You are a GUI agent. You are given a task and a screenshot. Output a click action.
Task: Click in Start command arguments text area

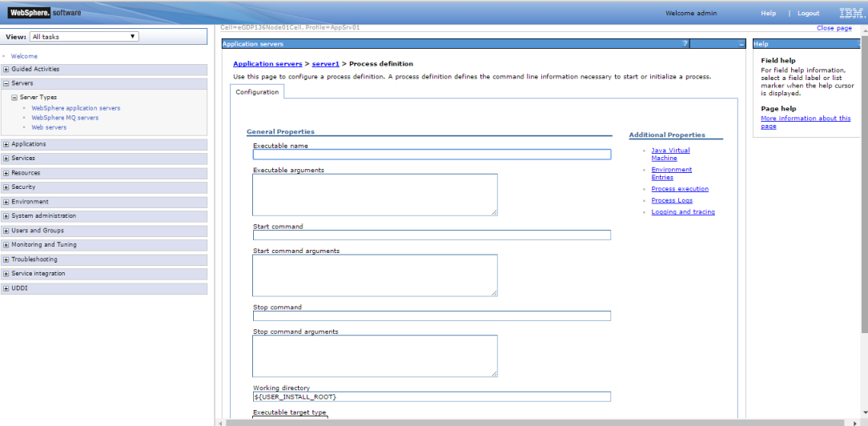[x=375, y=275]
